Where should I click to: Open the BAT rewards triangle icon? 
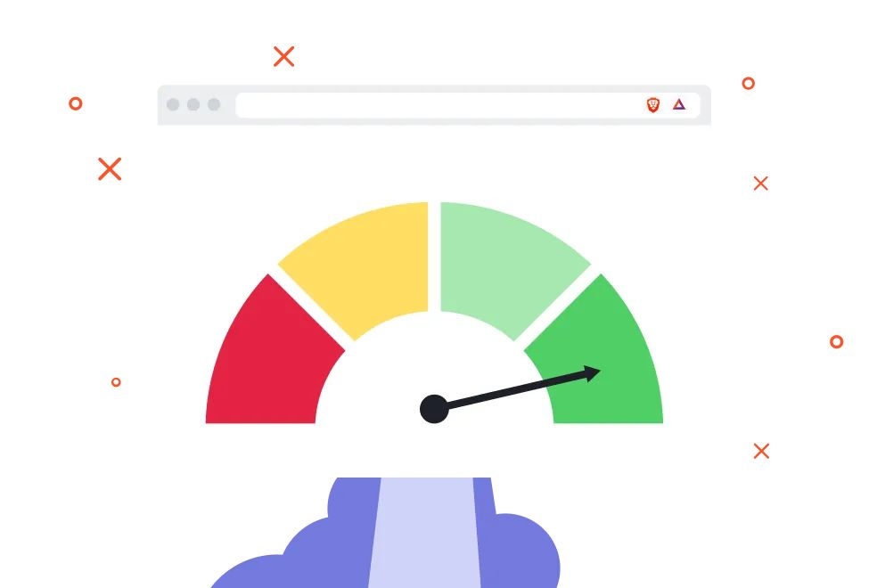pos(679,104)
